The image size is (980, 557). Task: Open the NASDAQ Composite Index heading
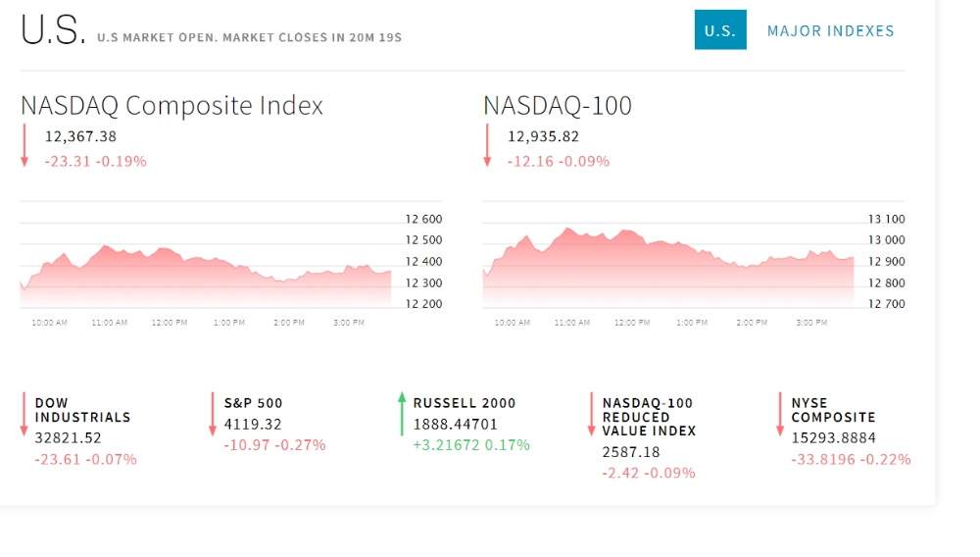pos(171,105)
